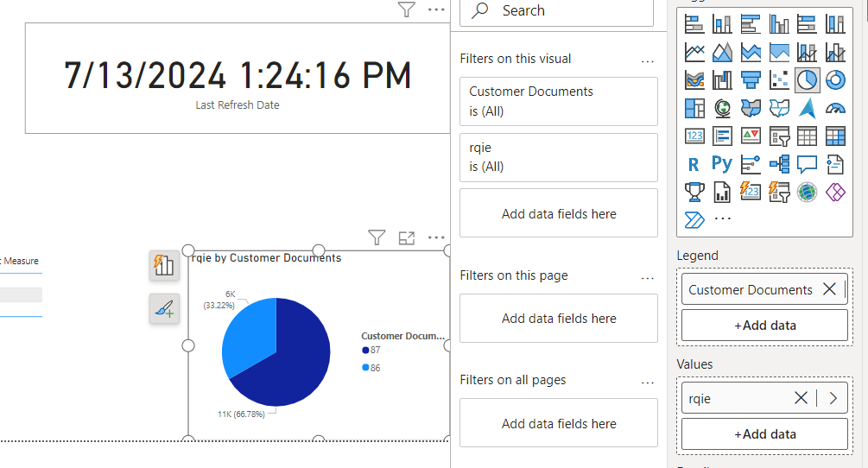Select the Stacked column chart visual

click(x=722, y=24)
